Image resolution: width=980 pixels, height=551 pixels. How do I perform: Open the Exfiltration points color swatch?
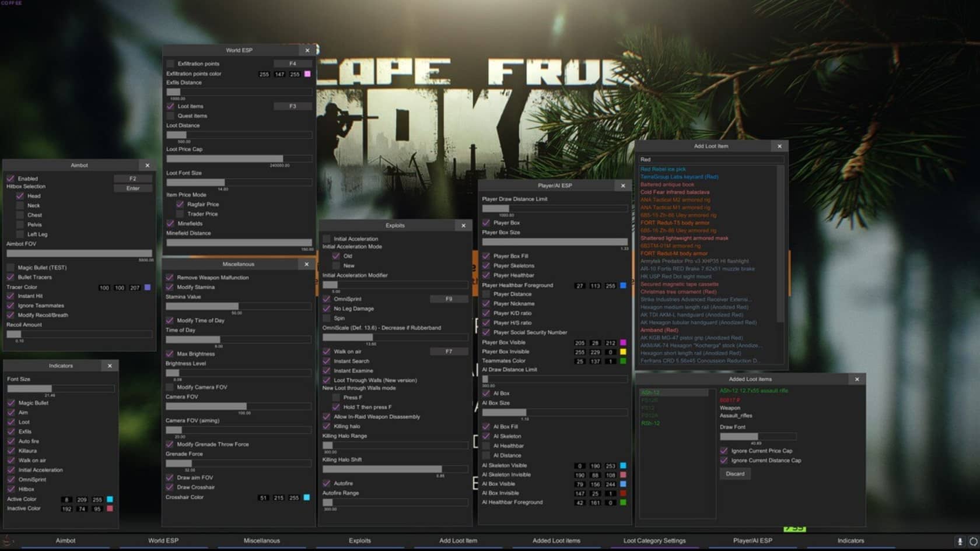click(307, 74)
